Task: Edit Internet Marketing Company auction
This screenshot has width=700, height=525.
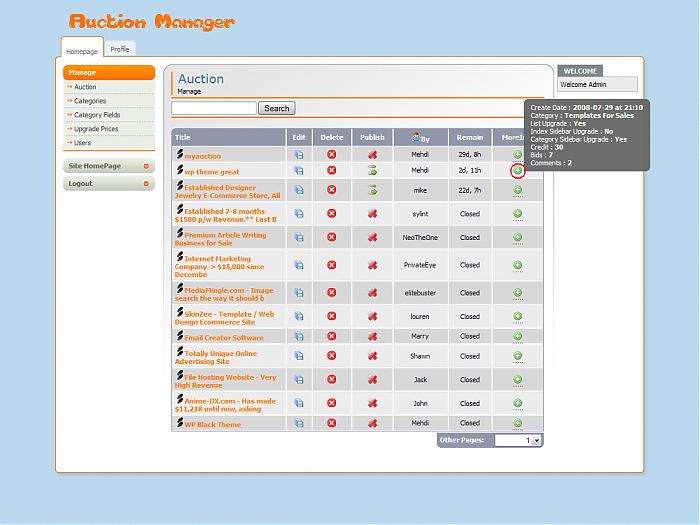Action: 299,265
